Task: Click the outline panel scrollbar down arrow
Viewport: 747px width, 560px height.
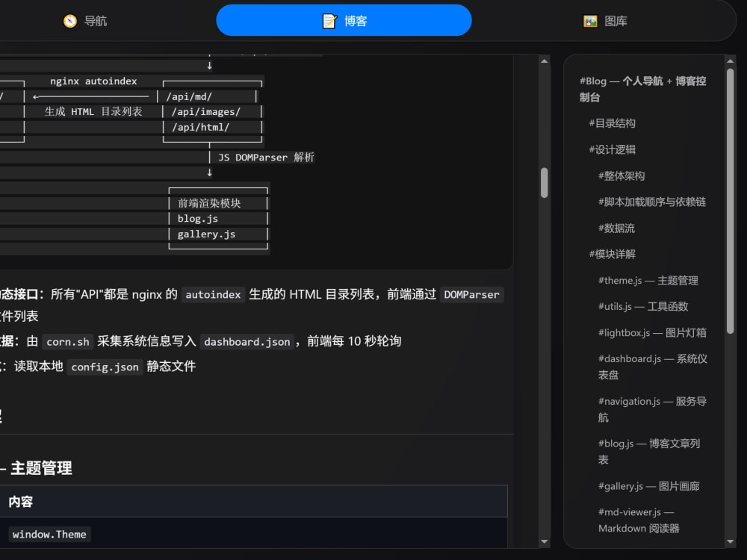Action: (x=731, y=542)
